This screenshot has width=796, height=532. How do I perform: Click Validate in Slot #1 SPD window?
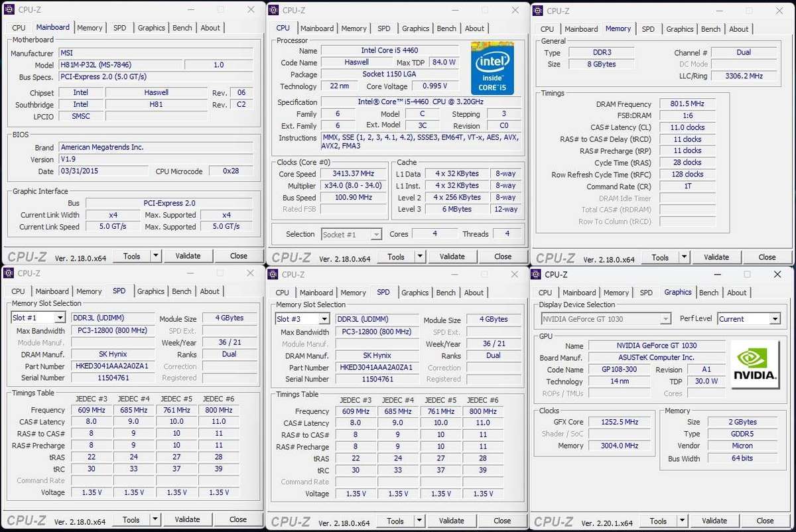pyautogui.click(x=187, y=519)
